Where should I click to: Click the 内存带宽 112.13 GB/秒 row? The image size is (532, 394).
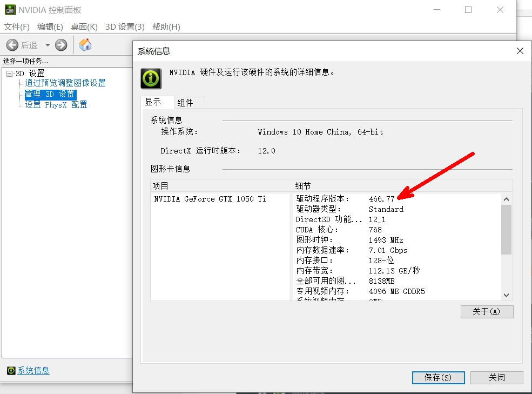(x=358, y=271)
